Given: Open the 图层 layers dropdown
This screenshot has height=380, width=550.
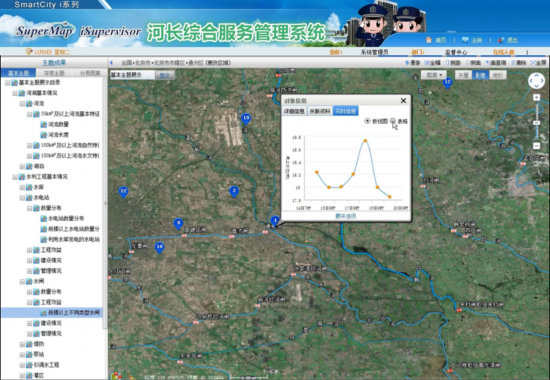Looking at the screenshot, I should pos(434,75).
